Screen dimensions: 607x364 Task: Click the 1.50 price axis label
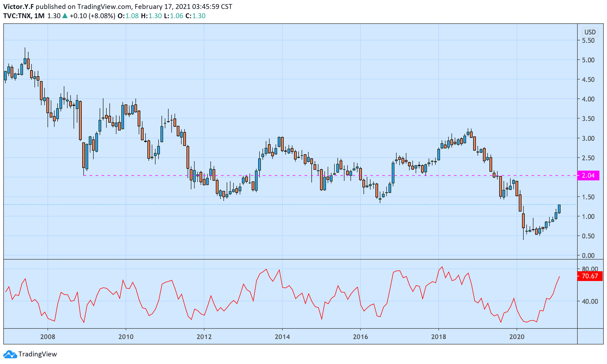588,197
